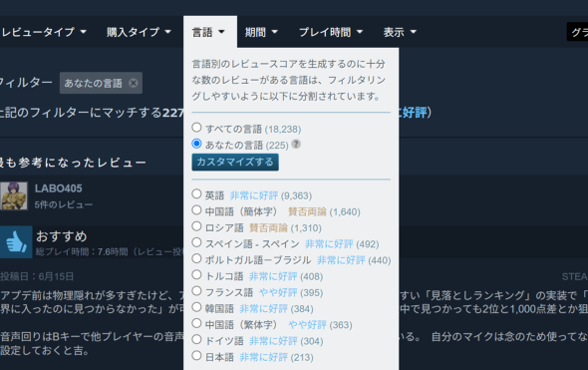Viewport: 588px width, 370px height.
Task: Choose ロシア語 radio button
Action: pyautogui.click(x=196, y=226)
